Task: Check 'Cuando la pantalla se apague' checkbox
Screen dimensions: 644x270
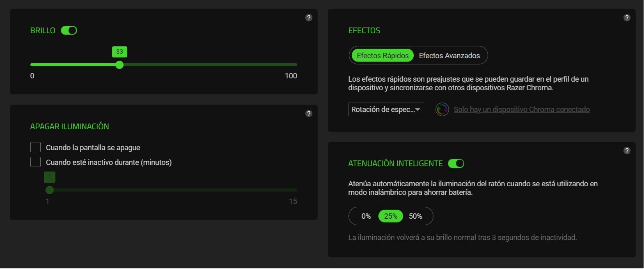Action: (36, 147)
